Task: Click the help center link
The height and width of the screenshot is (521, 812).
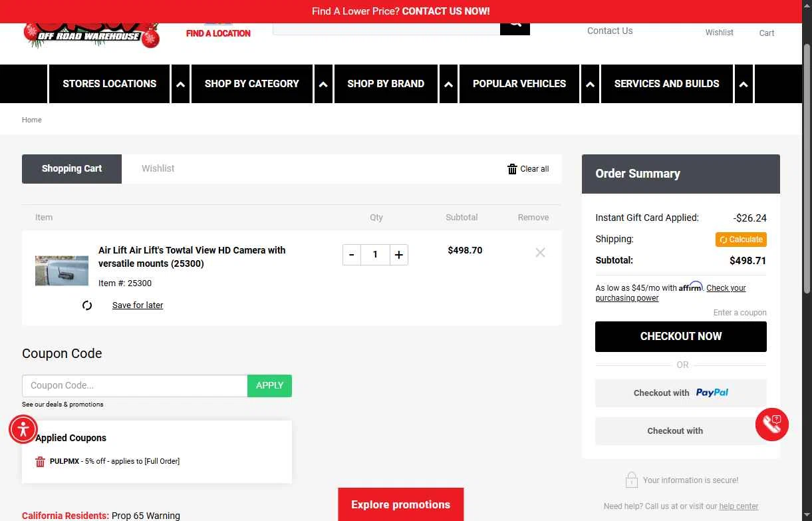Action: 739,506
